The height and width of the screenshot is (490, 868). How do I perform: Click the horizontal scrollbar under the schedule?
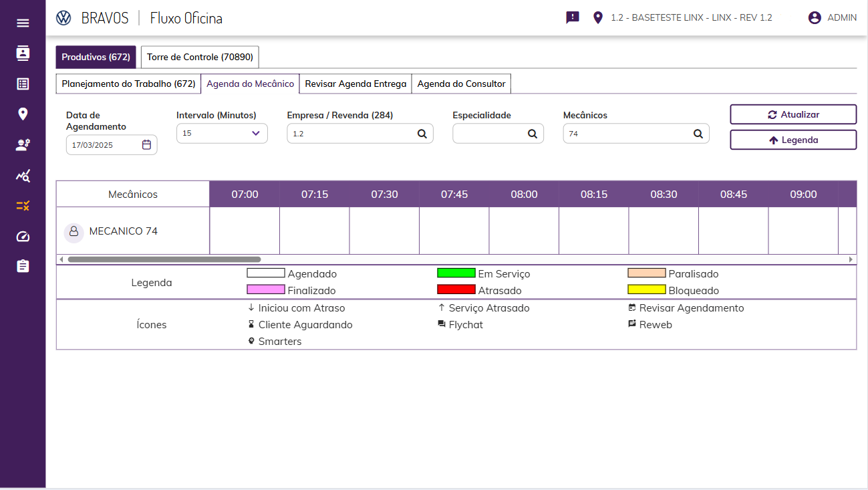pos(164,259)
